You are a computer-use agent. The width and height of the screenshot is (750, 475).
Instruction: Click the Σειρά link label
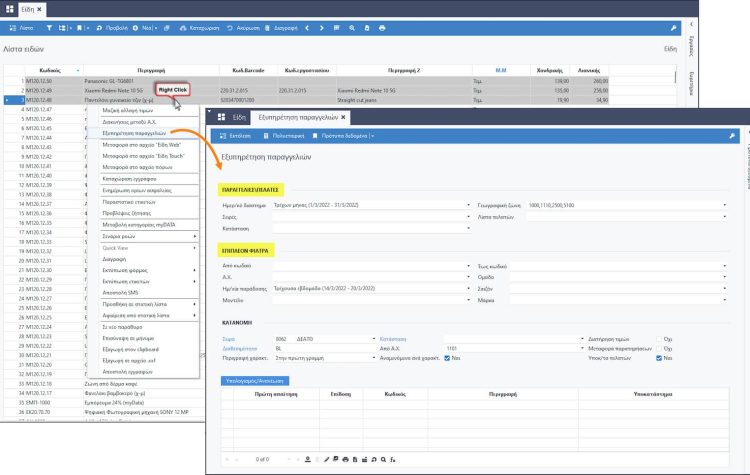point(227,338)
